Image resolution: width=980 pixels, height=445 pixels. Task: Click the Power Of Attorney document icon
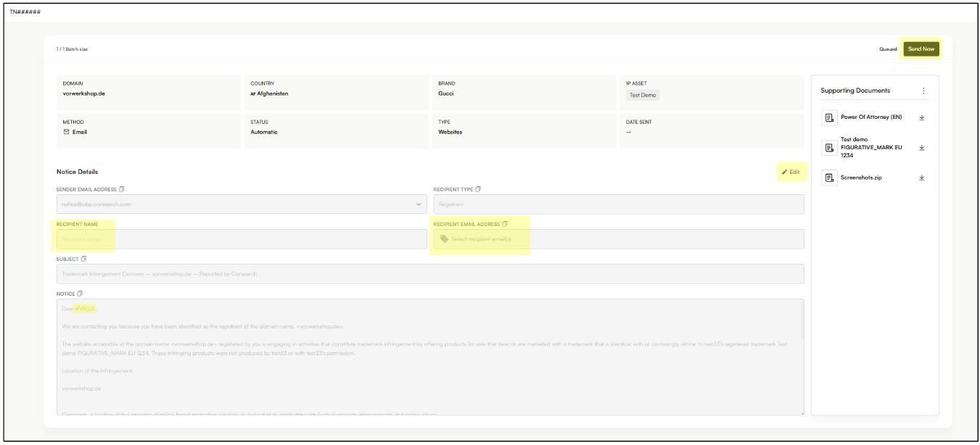point(829,117)
